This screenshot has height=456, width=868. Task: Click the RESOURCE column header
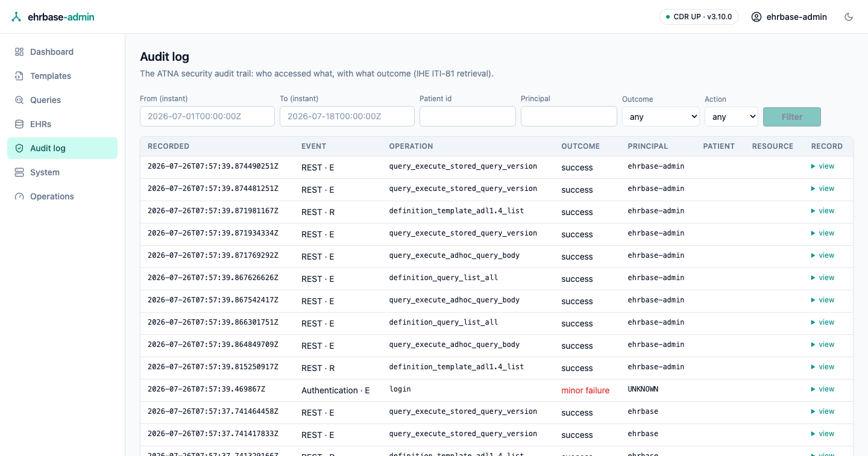[x=773, y=146]
